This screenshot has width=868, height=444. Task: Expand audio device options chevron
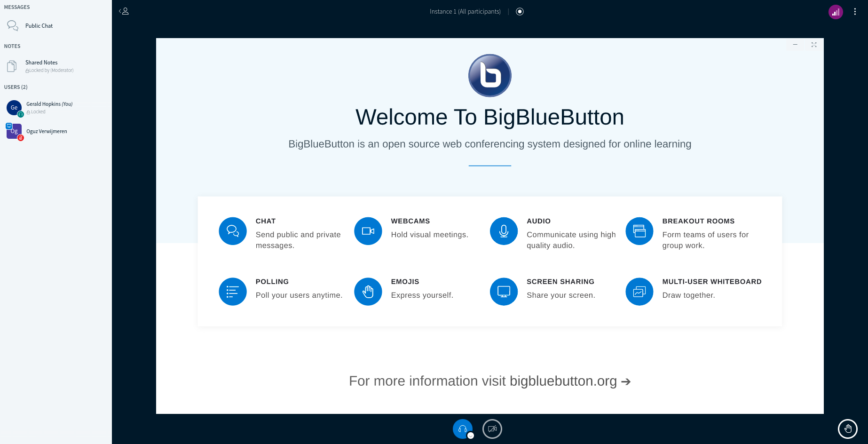[x=471, y=436]
